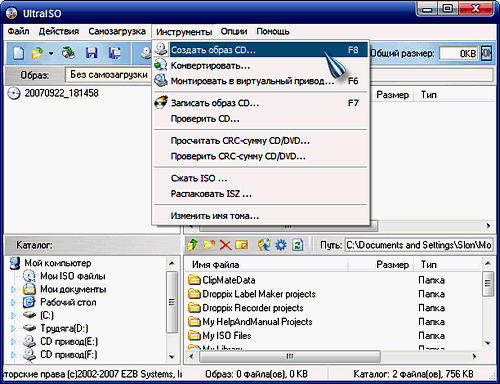Choose Монтировать в виртуальный привод…

(261, 81)
